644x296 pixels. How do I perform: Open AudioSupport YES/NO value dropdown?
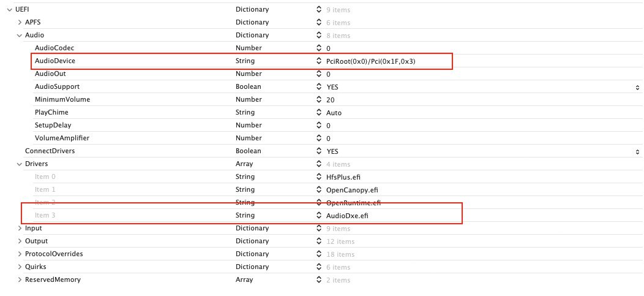click(x=637, y=87)
